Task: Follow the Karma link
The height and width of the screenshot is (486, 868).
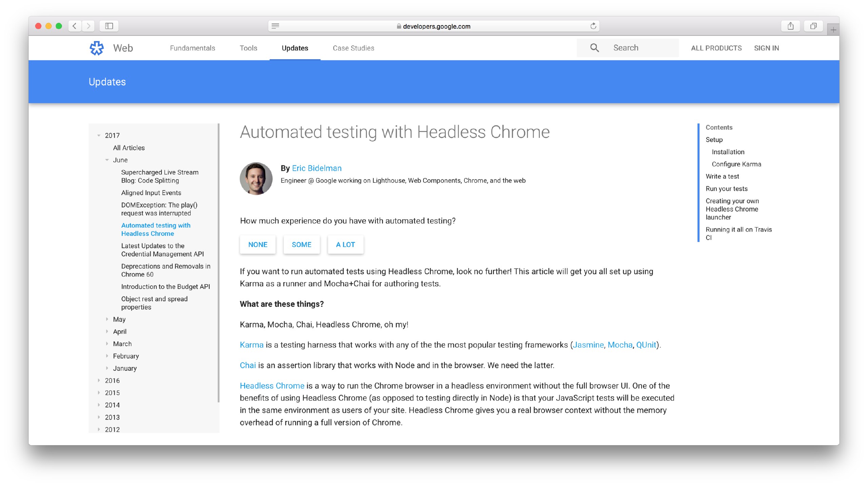Action: (x=252, y=345)
